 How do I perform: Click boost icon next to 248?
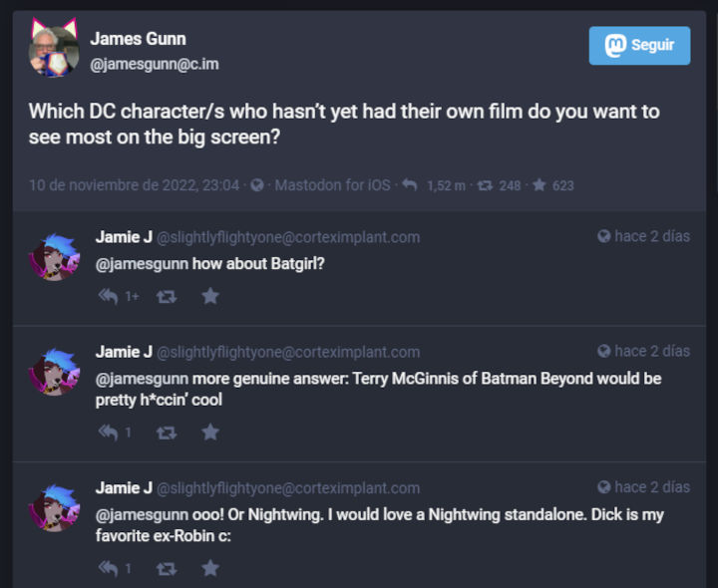coord(486,185)
